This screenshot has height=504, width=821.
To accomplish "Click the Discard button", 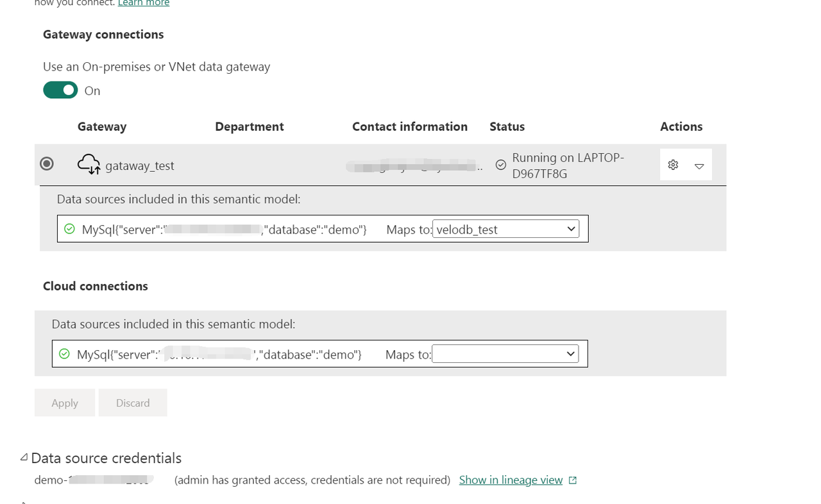I will point(133,403).
